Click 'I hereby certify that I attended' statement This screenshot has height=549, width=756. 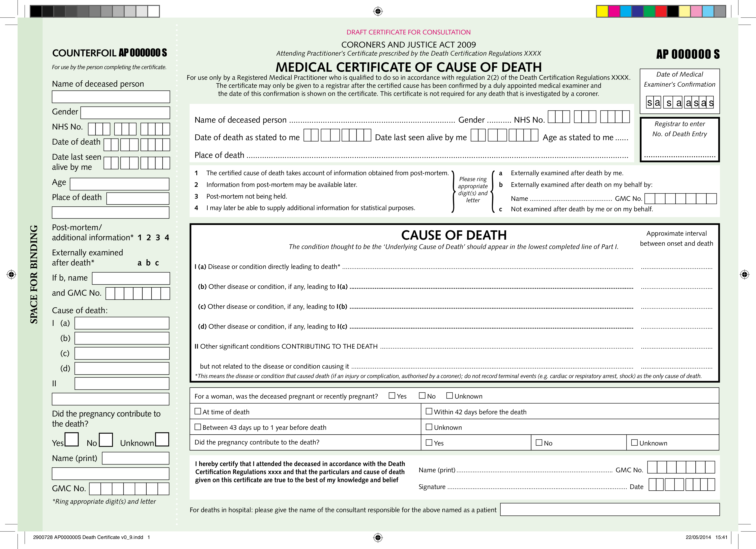click(x=300, y=472)
